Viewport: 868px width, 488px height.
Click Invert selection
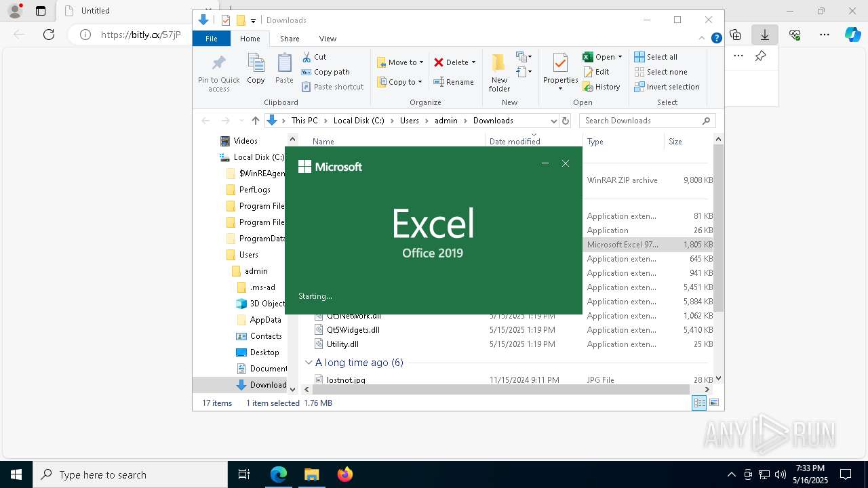667,87
